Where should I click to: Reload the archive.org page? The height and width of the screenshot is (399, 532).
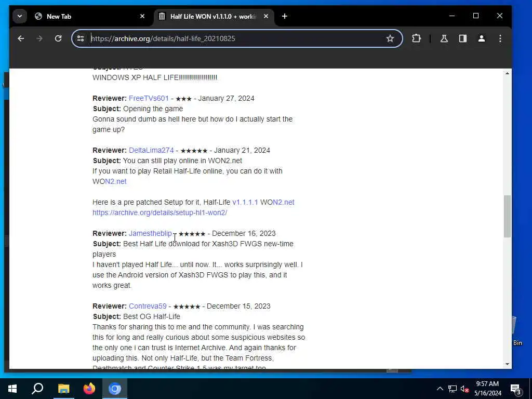coord(58,38)
